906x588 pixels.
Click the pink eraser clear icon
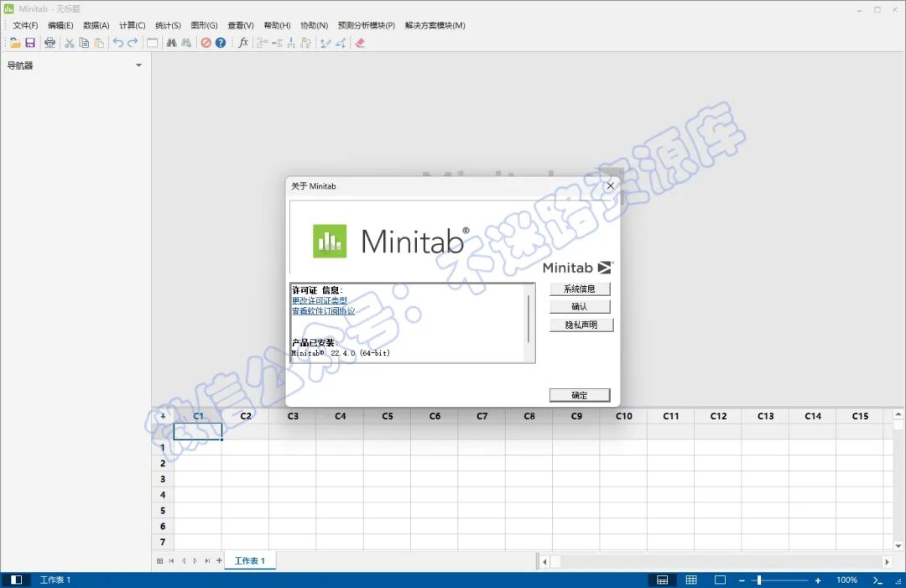360,43
